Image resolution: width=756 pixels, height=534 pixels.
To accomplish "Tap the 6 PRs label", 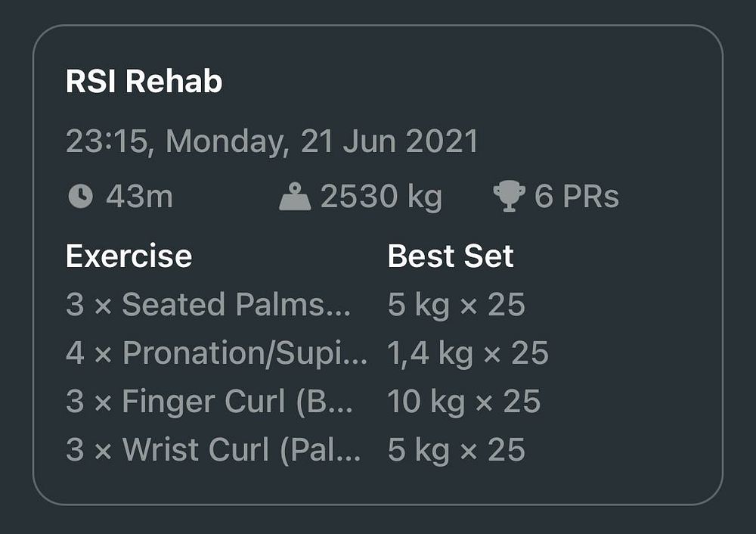I will pyautogui.click(x=576, y=197).
